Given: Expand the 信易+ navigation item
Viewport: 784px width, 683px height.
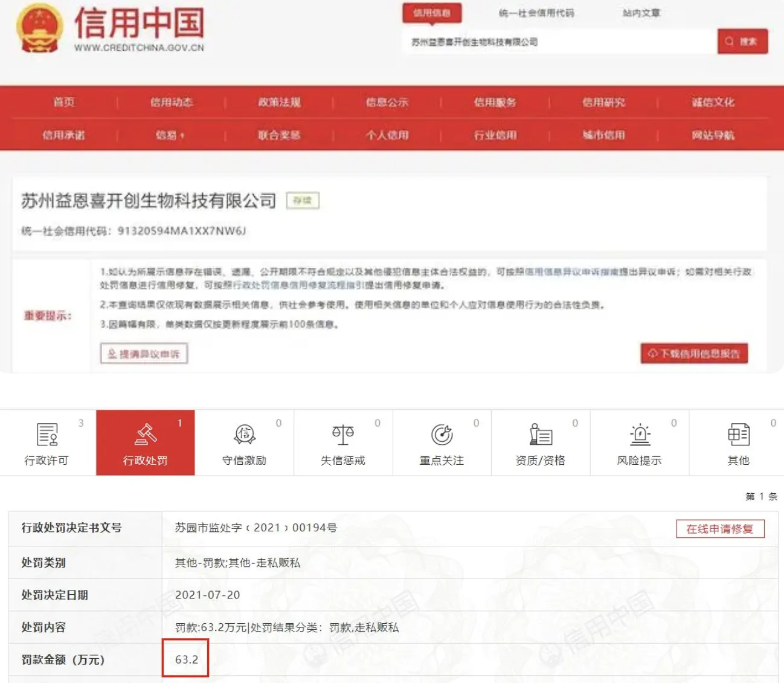Looking at the screenshot, I should (170, 135).
